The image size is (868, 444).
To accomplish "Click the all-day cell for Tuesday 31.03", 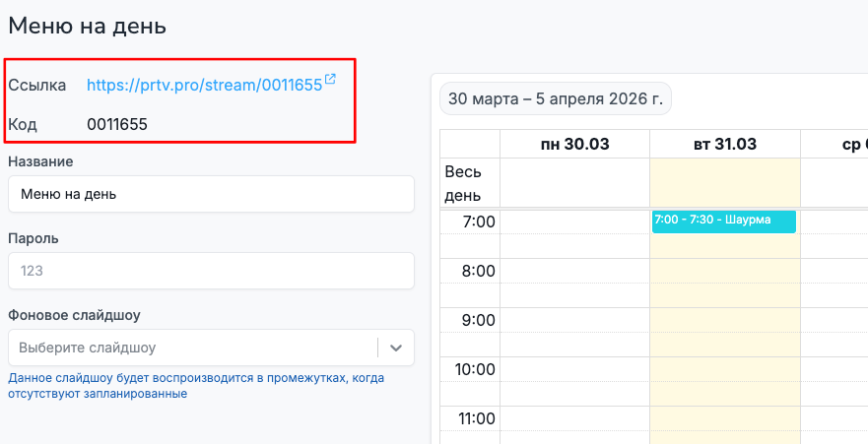I will (724, 182).
